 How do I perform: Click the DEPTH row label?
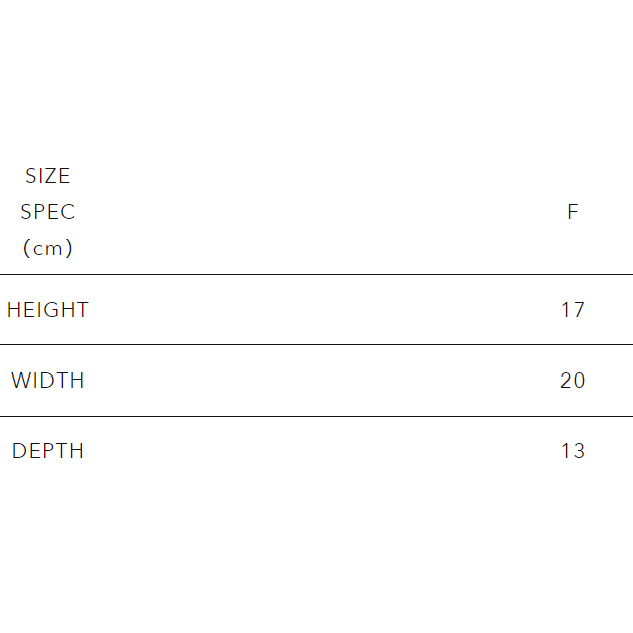click(x=48, y=451)
